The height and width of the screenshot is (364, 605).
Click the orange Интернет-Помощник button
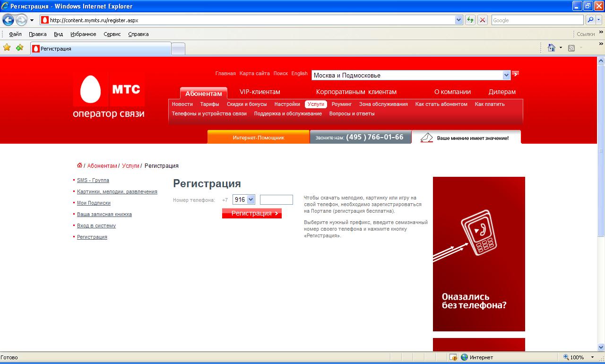259,137
